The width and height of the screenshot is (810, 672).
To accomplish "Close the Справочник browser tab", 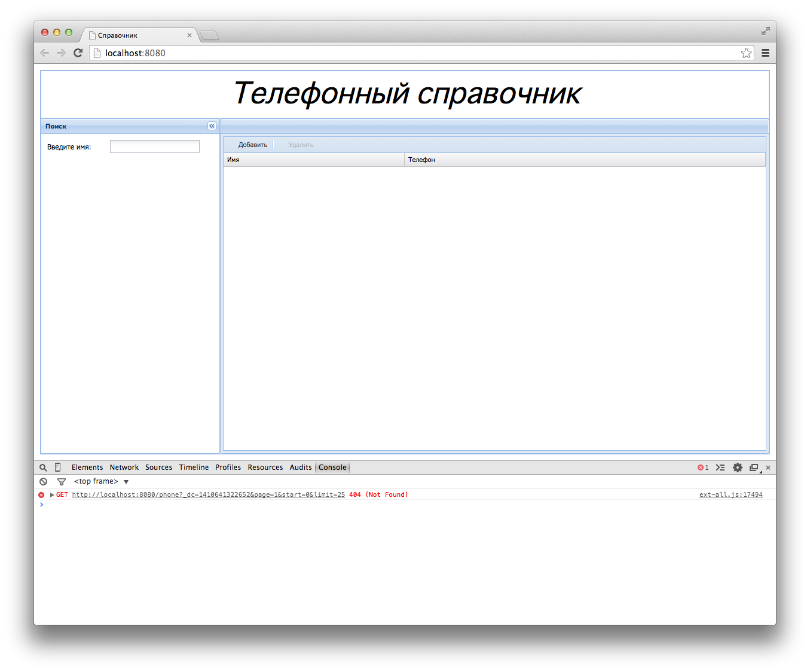I will [x=189, y=35].
